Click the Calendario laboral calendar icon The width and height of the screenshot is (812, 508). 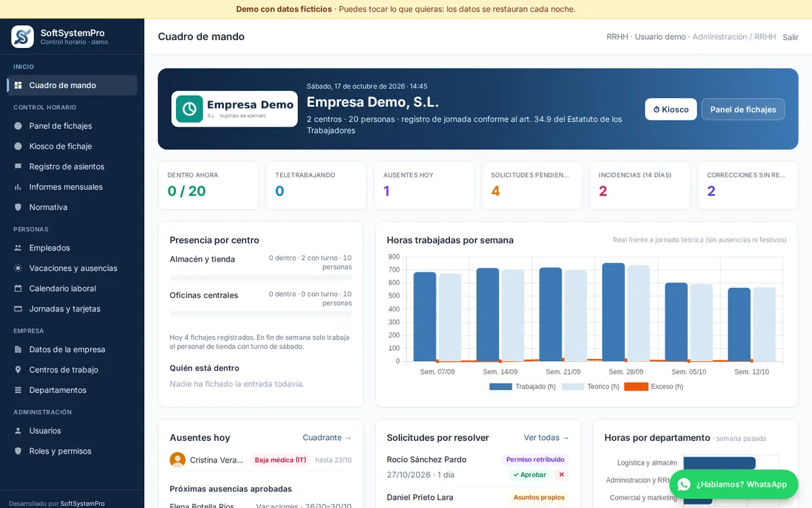[18, 289]
